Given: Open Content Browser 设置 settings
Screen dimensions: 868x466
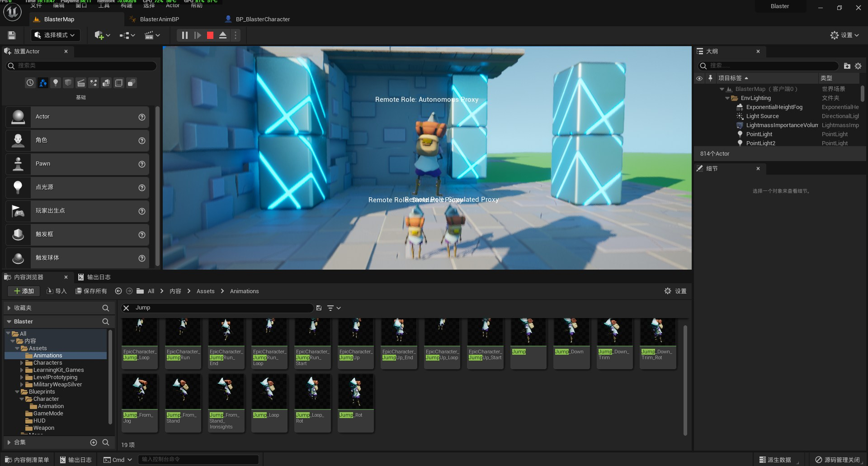Looking at the screenshot, I should (x=675, y=291).
